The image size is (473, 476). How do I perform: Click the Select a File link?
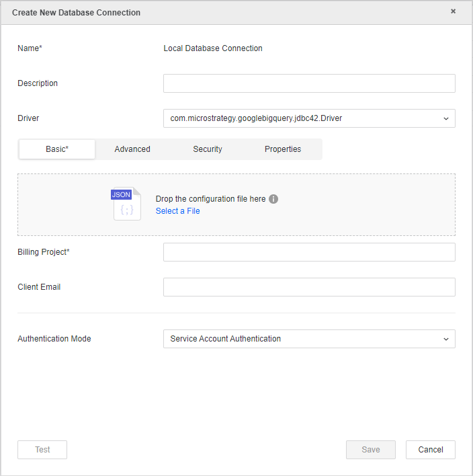177,211
